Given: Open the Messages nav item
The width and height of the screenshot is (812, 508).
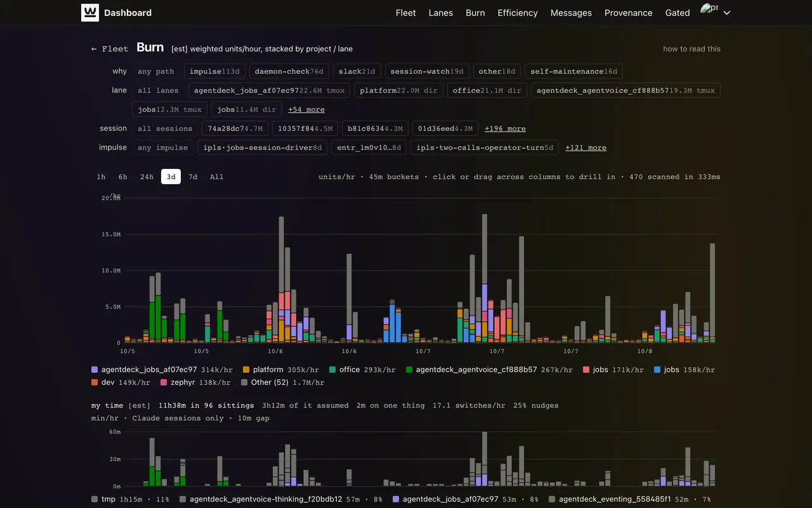Looking at the screenshot, I should point(571,13).
